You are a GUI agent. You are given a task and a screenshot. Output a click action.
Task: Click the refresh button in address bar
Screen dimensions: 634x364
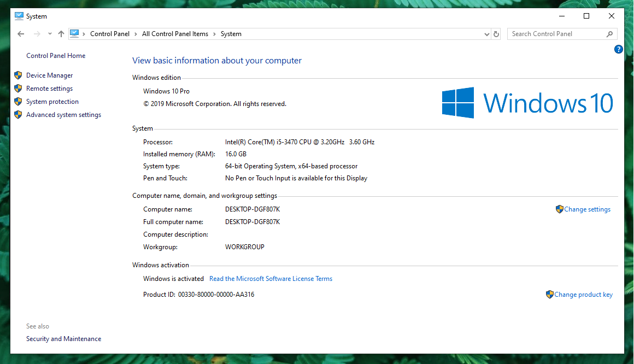(x=496, y=34)
